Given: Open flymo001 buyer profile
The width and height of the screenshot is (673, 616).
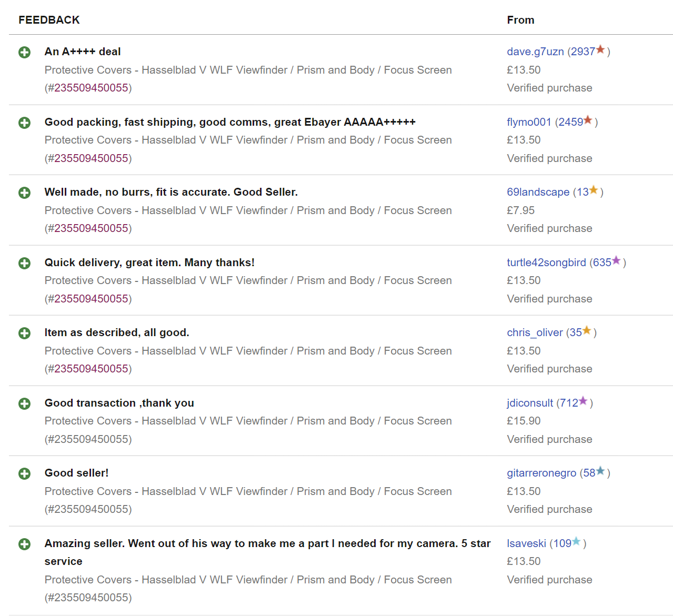Looking at the screenshot, I should (529, 122).
